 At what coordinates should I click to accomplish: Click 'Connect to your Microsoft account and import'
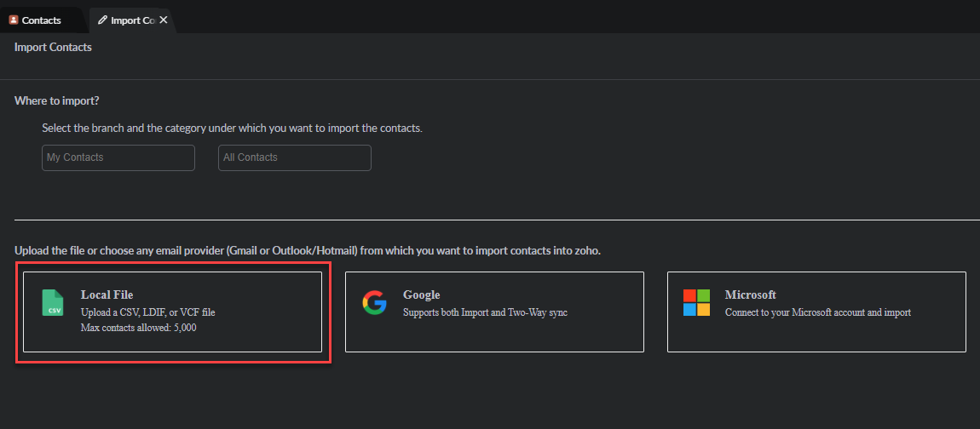coord(817,312)
